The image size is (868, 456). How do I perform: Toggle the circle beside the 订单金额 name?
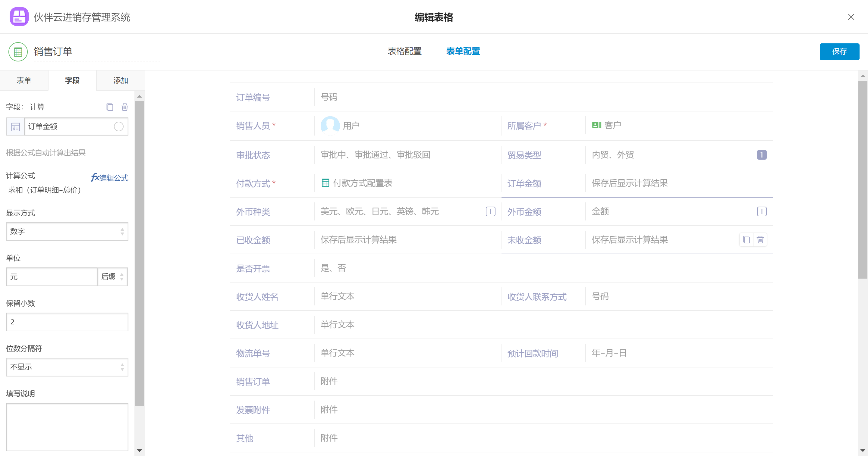(119, 126)
